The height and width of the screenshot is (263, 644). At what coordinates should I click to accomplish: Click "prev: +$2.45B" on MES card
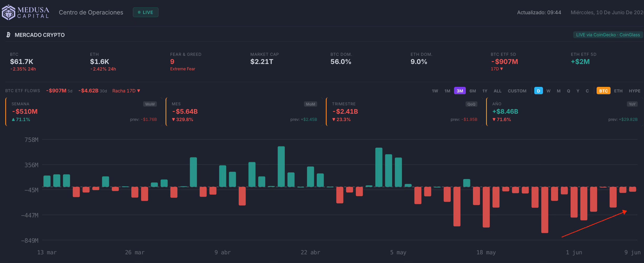(304, 120)
